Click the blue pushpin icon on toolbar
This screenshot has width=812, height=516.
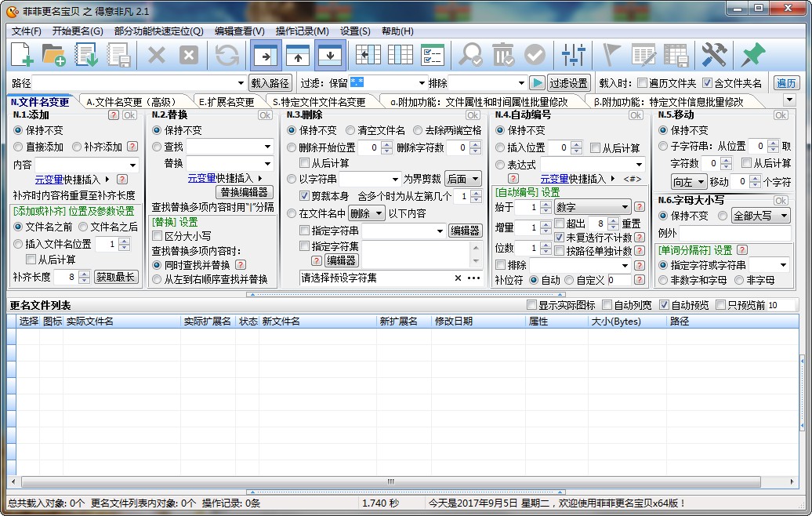(751, 55)
